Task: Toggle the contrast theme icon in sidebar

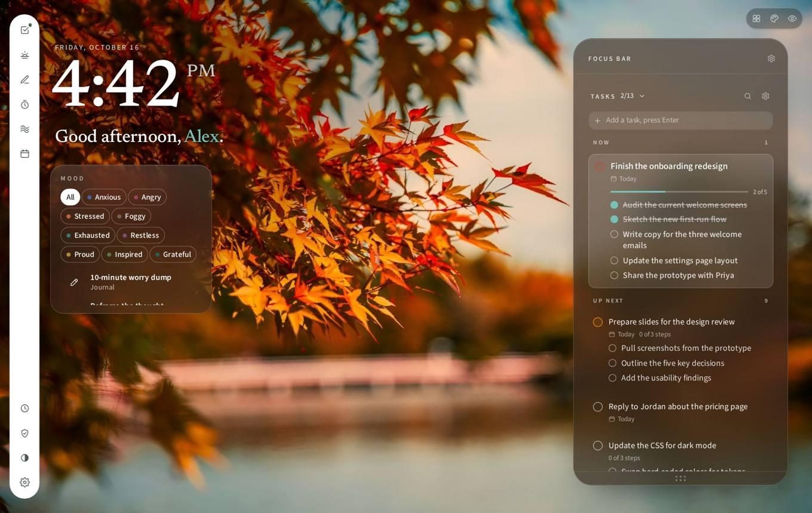Action: click(24, 458)
